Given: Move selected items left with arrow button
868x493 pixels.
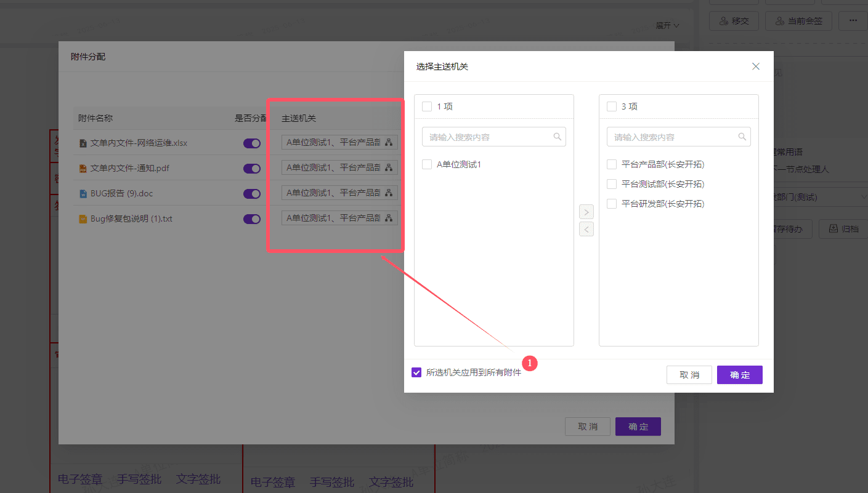Looking at the screenshot, I should (586, 230).
